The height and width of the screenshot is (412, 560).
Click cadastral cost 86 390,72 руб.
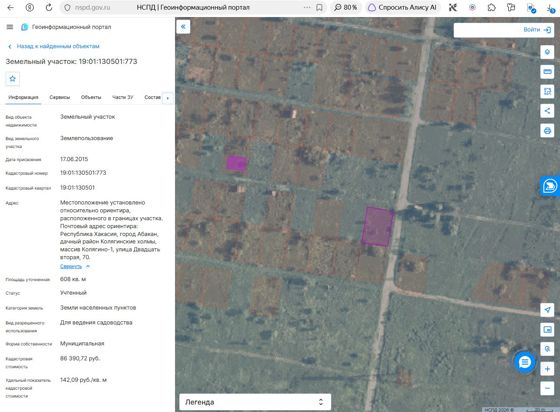click(x=80, y=358)
